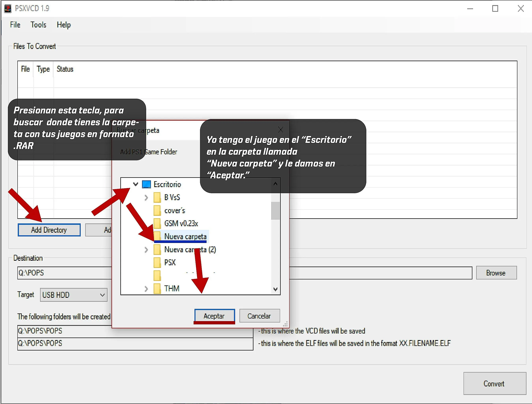Screen dimensions: 532x404
Task: Select GSM v0.23x label in tree
Action: click(181, 223)
